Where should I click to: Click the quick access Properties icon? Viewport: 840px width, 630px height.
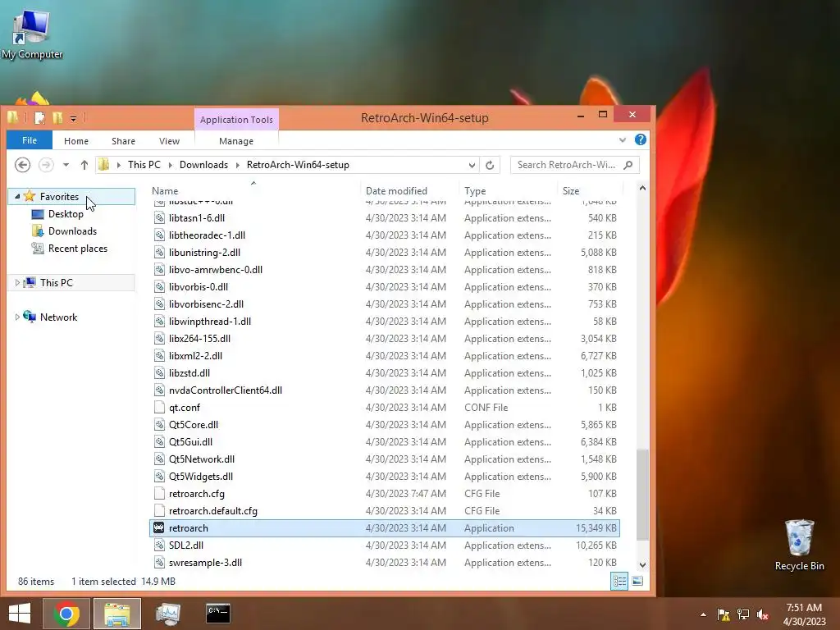click(39, 118)
